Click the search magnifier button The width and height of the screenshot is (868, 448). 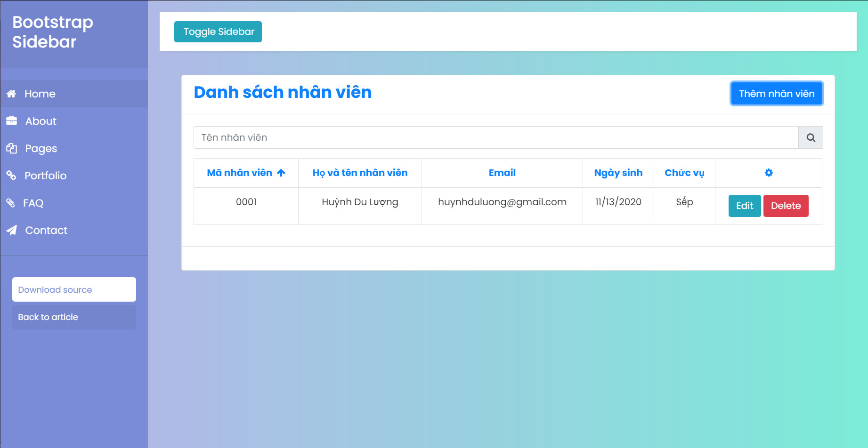[x=811, y=137]
